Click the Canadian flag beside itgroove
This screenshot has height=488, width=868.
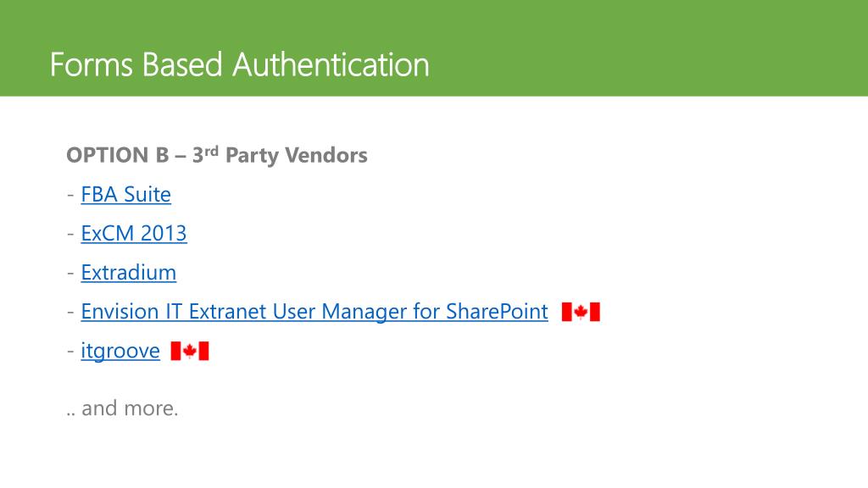pos(190,351)
